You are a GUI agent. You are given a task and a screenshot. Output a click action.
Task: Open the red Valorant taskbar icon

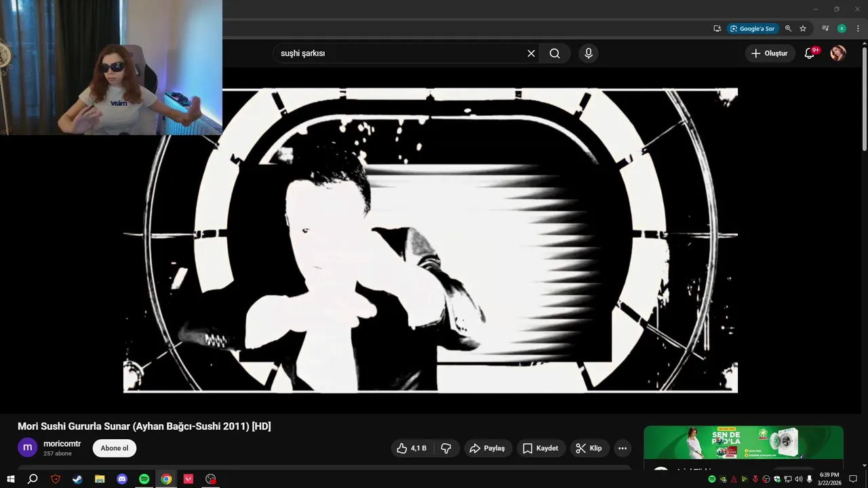(189, 479)
